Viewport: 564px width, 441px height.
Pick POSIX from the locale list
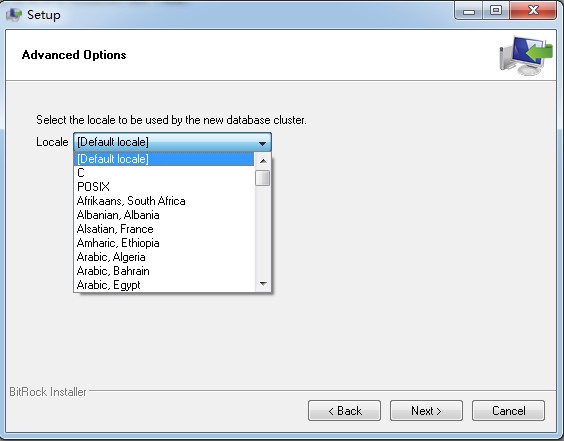coord(164,187)
